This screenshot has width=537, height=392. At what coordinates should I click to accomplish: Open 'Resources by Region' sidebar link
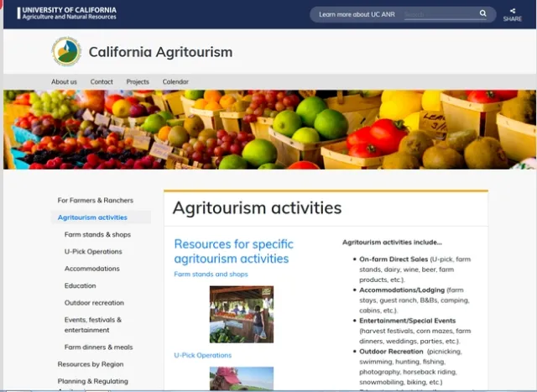(91, 364)
